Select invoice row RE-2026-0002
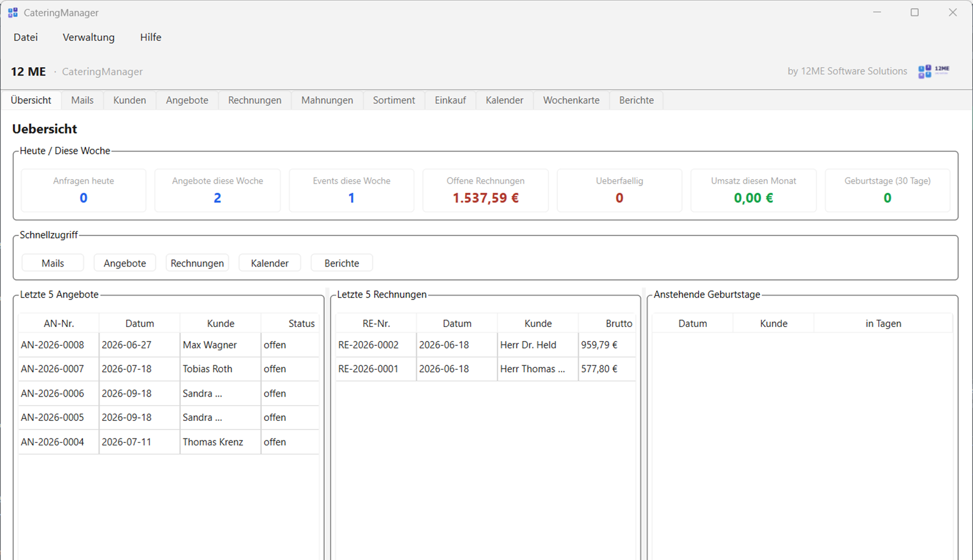The height and width of the screenshot is (560, 973). click(x=485, y=345)
